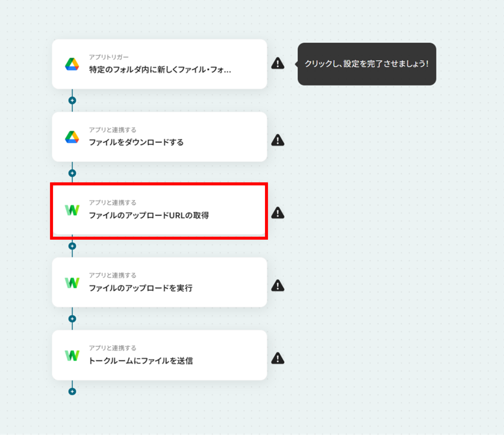
Task: Open the ファイルのアップロードを実行 step
Action: pos(159,283)
